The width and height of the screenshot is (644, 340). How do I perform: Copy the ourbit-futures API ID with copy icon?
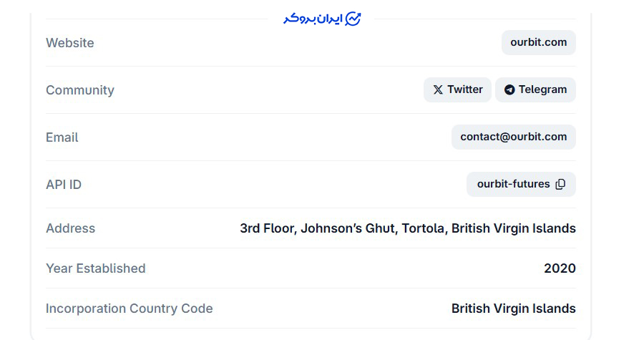coord(560,184)
